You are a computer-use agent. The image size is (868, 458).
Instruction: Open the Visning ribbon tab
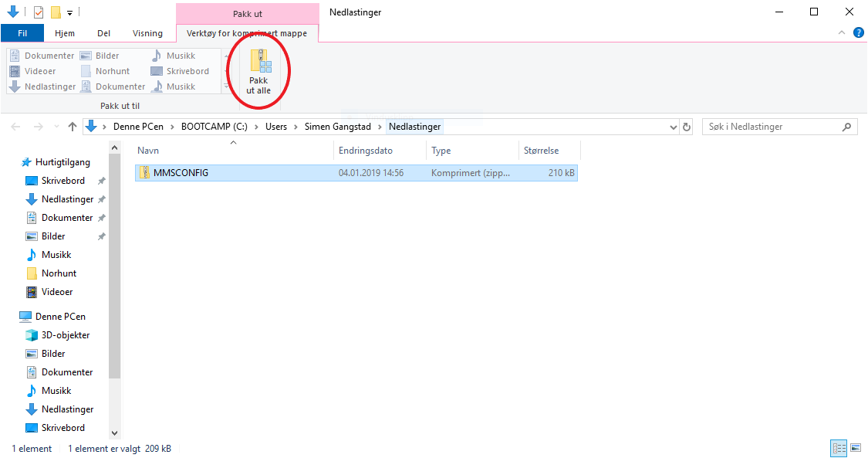147,33
